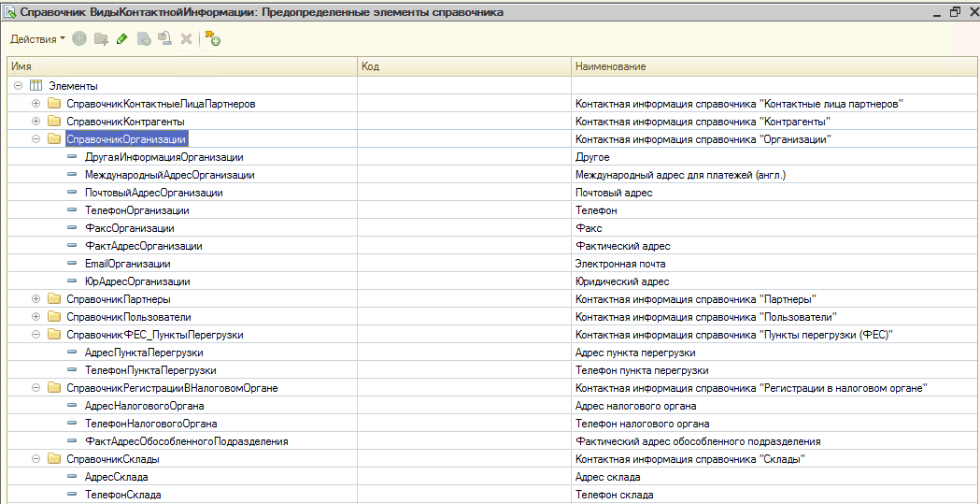Click the move to group toolbar icon

pyautogui.click(x=164, y=39)
